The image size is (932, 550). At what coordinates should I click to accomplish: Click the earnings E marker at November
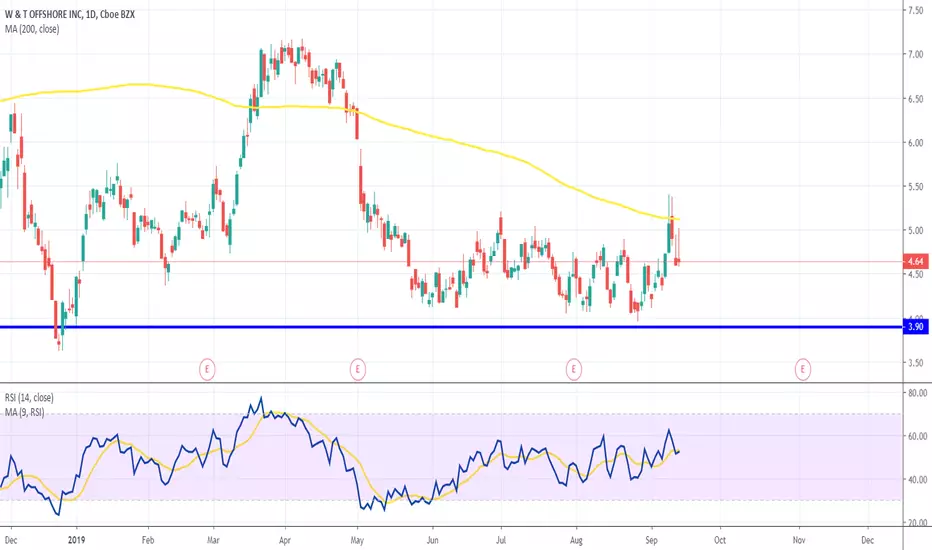coord(803,369)
